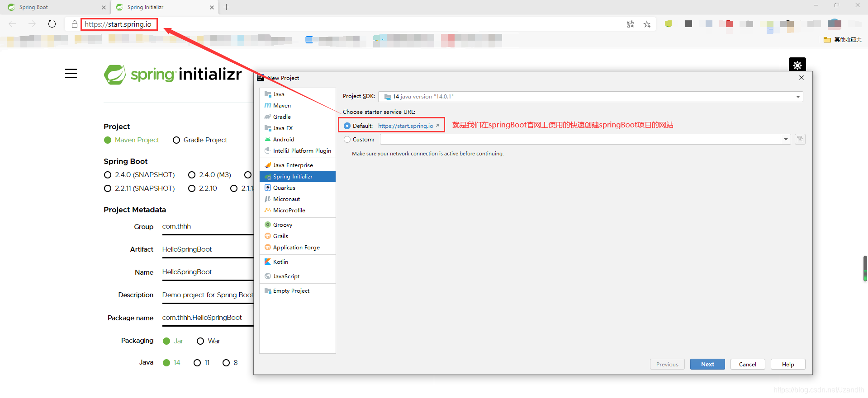Viewport: 868px width, 398px height.
Task: Choose Jar packaging
Action: coord(173,341)
